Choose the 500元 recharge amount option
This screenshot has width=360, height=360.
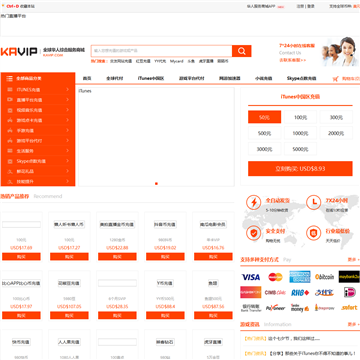click(264, 133)
